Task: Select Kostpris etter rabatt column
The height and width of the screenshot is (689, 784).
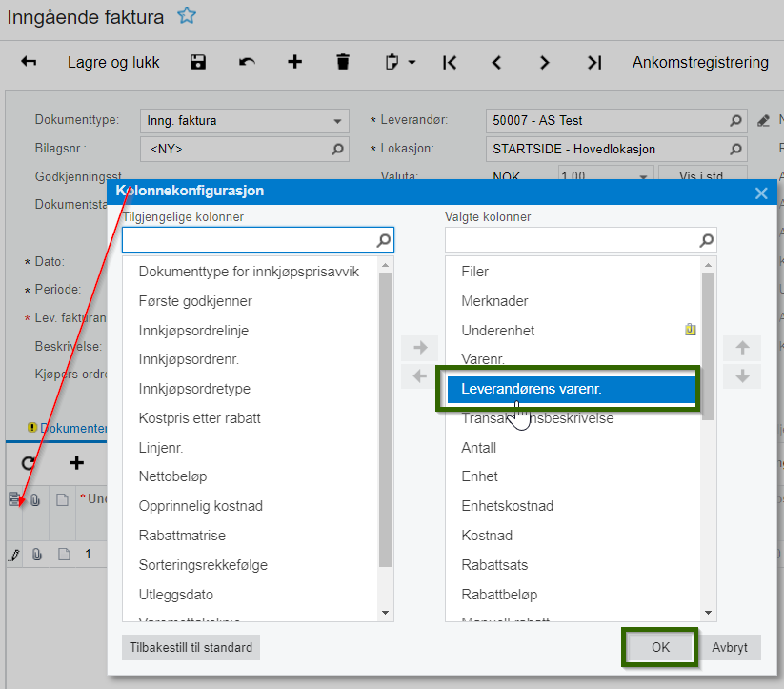Action: coord(199,418)
